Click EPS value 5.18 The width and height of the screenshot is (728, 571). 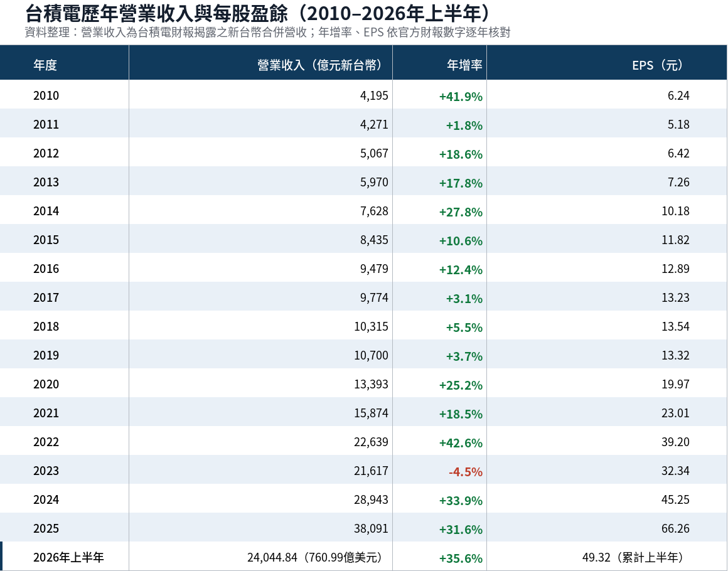point(678,124)
